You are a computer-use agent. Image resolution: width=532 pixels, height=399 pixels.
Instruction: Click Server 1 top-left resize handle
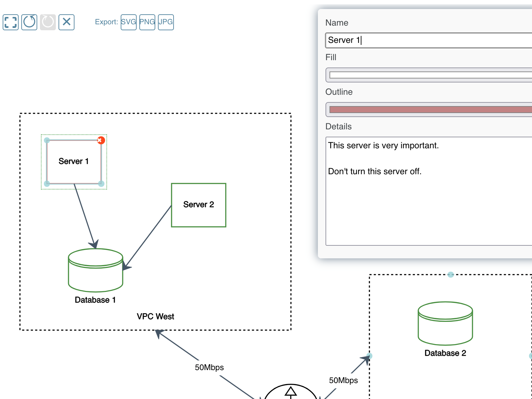click(47, 140)
